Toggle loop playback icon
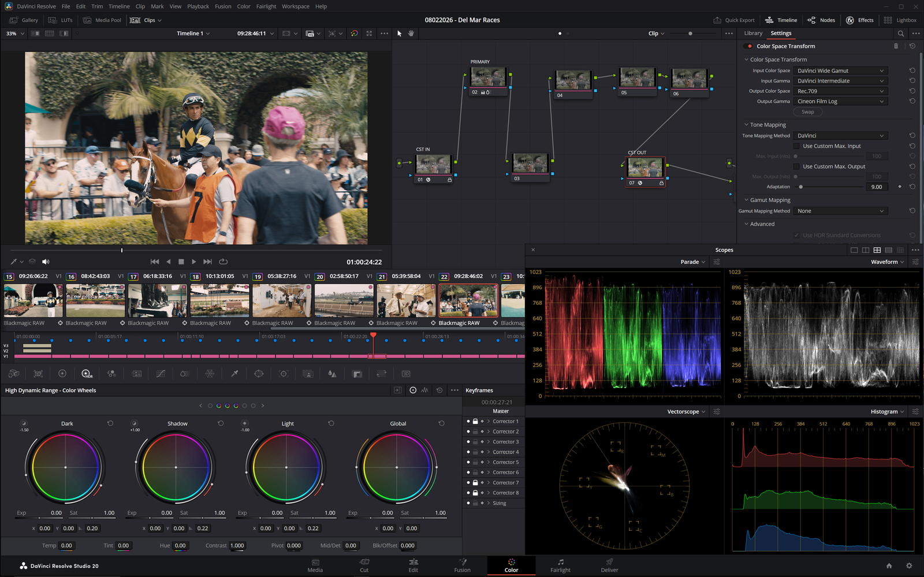 pos(223,262)
